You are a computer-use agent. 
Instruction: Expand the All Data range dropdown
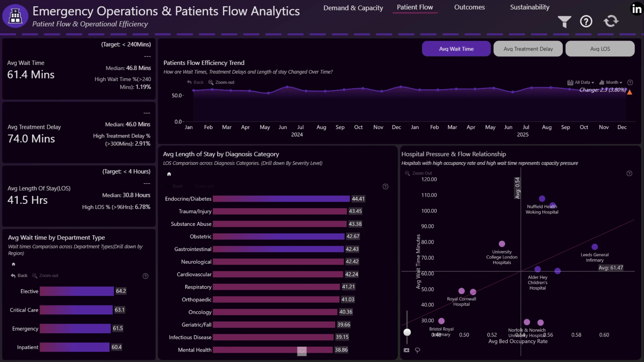(x=581, y=82)
